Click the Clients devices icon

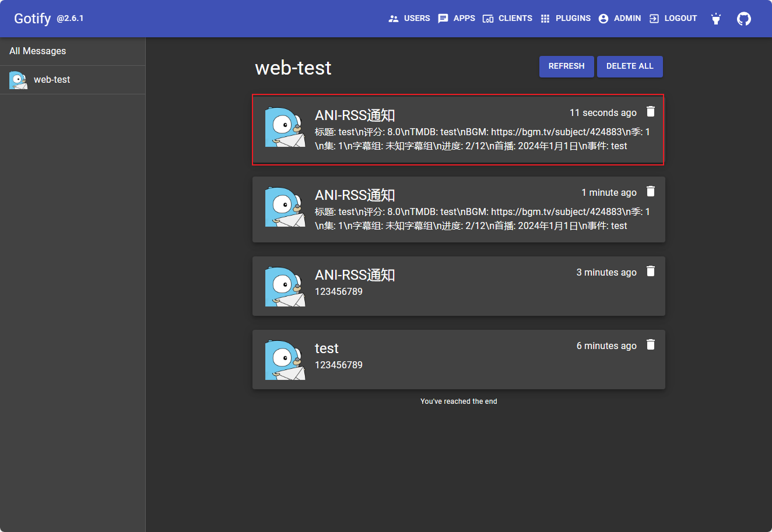pos(488,19)
